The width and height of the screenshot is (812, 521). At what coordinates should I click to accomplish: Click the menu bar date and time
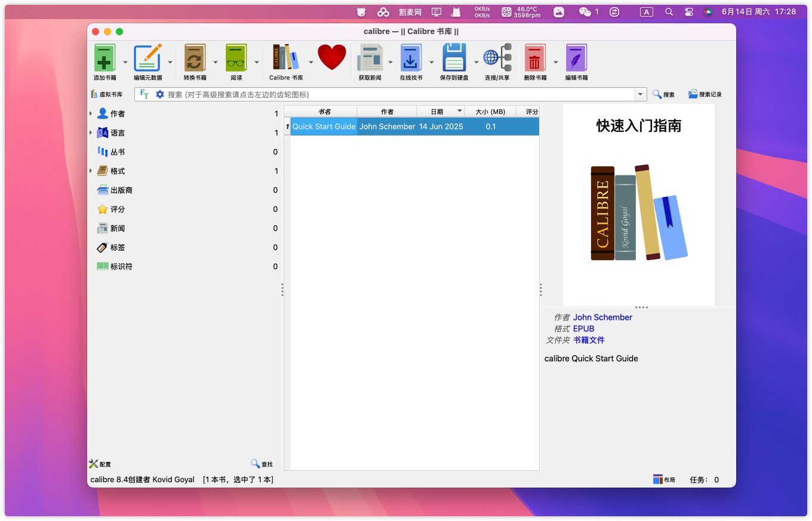[759, 11]
